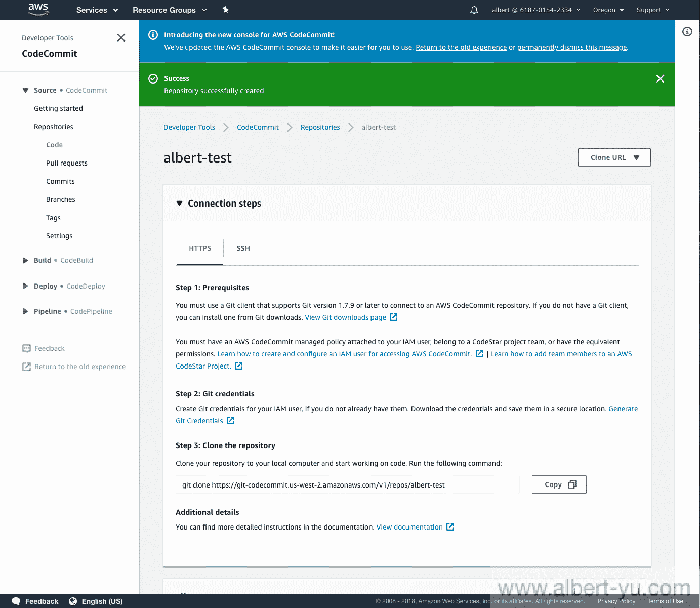
Task: Open the Resource Groups dropdown
Action: 170,10
